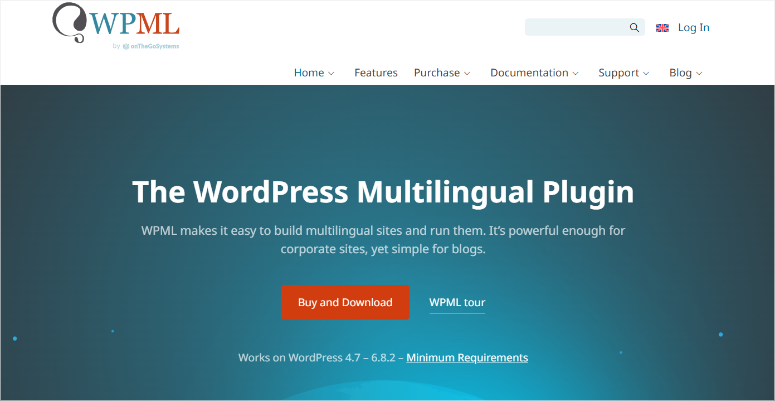775x401 pixels.
Task: Open the WPML tour link
Action: [x=457, y=302]
